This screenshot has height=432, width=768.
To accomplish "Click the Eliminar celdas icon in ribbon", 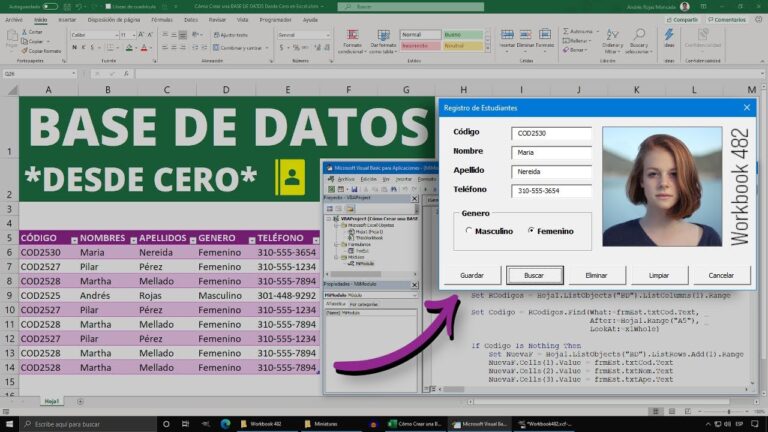I will (526, 35).
